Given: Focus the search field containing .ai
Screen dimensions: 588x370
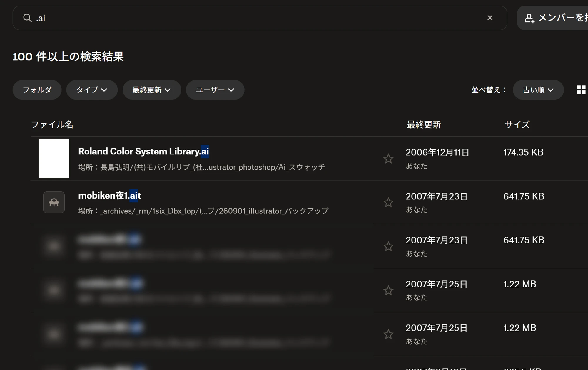Looking at the screenshot, I should 260,18.
